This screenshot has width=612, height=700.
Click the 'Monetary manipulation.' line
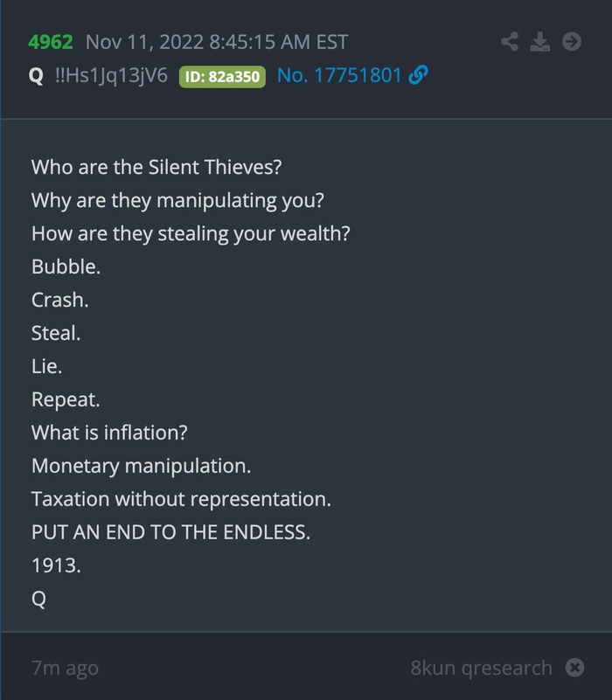[141, 466]
